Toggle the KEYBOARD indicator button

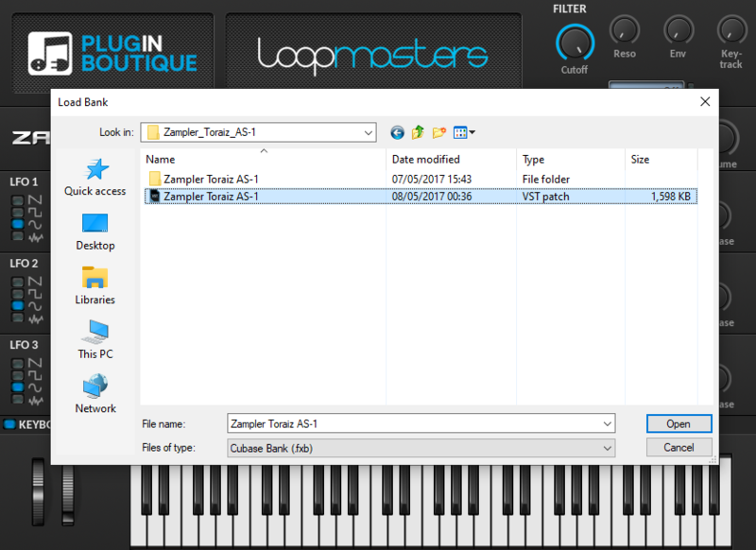point(9,424)
